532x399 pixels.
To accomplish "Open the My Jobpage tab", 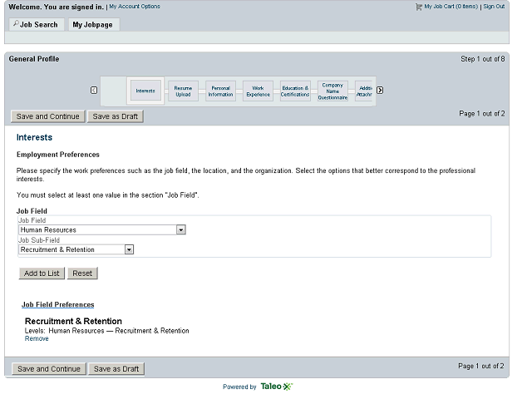I will [x=94, y=24].
